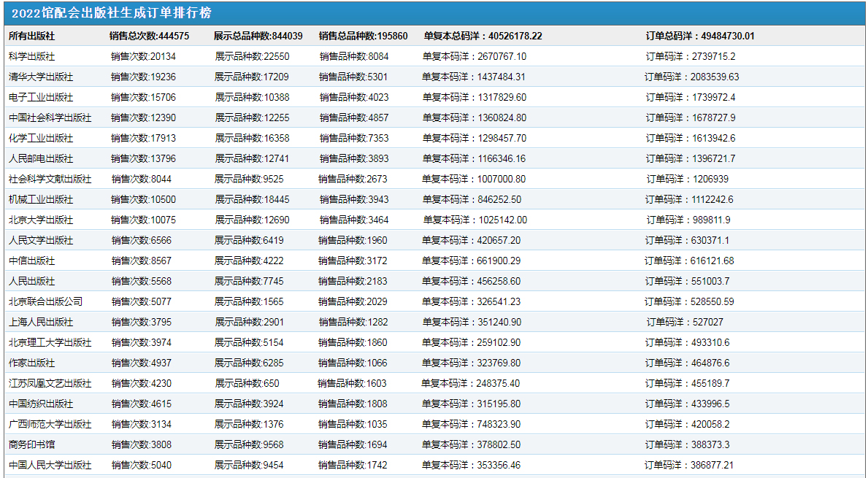The width and height of the screenshot is (868, 478).
Task: Open the 清华大学出版社 publisher entry
Action: [41, 77]
